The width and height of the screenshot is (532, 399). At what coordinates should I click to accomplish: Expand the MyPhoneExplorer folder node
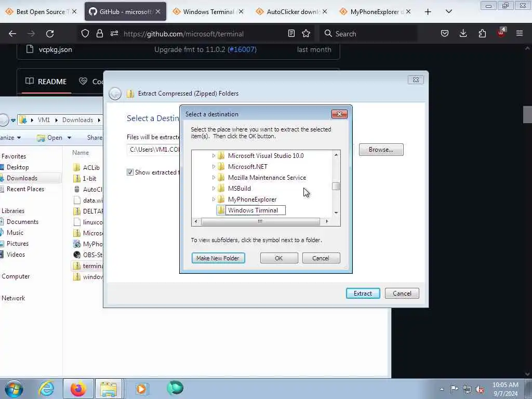[214, 199]
